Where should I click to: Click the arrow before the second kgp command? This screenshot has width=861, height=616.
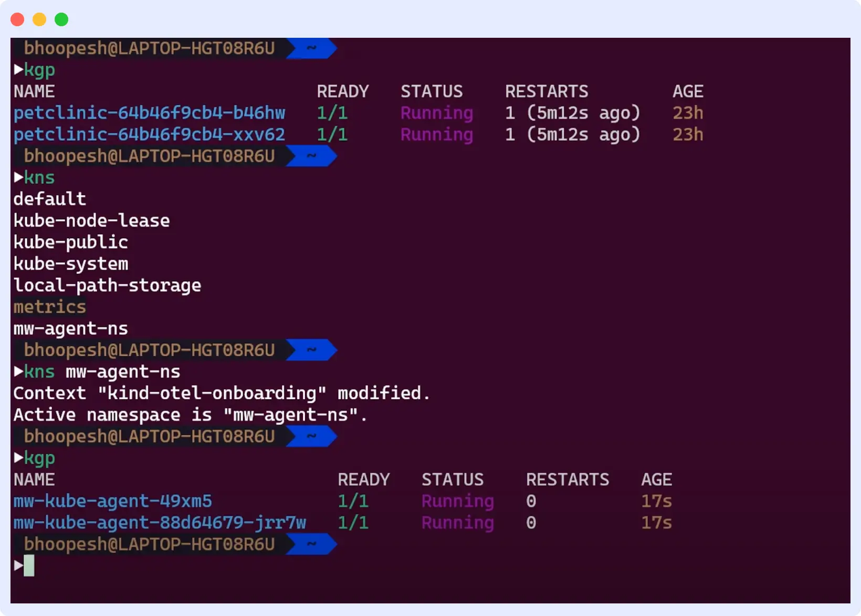point(18,458)
